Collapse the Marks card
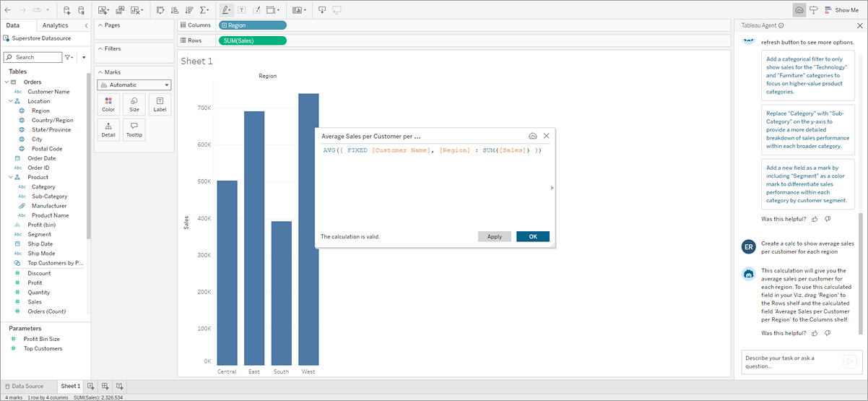 pyautogui.click(x=99, y=72)
